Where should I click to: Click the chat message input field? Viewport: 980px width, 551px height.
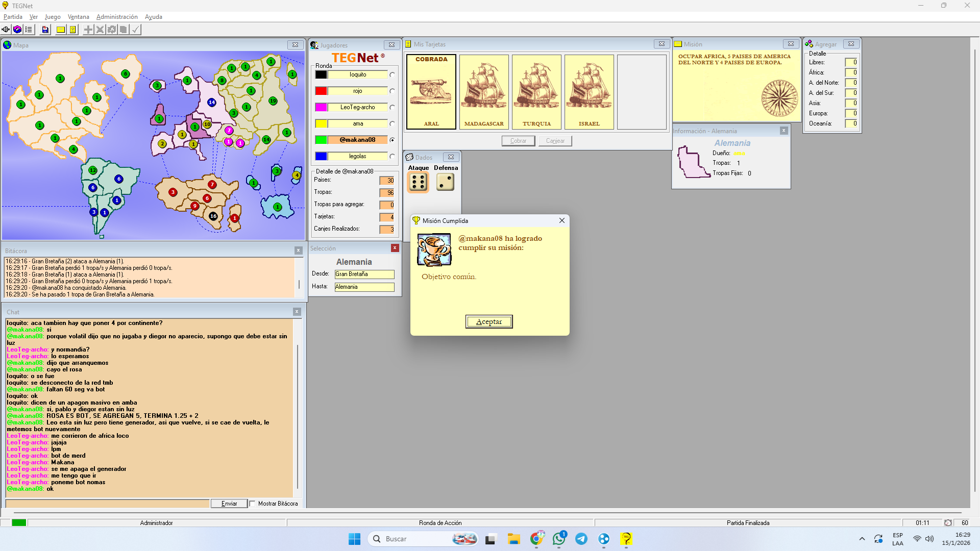click(x=107, y=504)
